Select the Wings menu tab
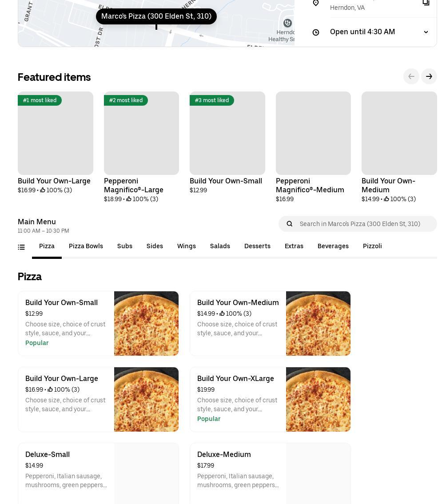Viewport: 446px width, 504px height. click(187, 246)
